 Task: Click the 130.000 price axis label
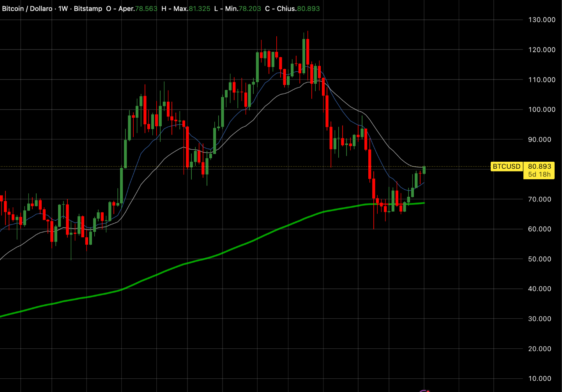(542, 20)
